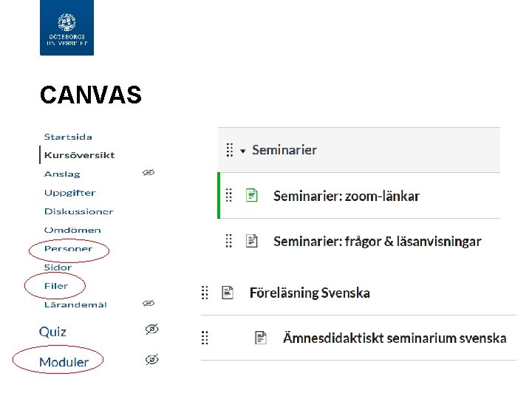The image size is (532, 399).
Task: Toggle the hidden-eye icon beside Quiz
Action: pyautogui.click(x=151, y=330)
